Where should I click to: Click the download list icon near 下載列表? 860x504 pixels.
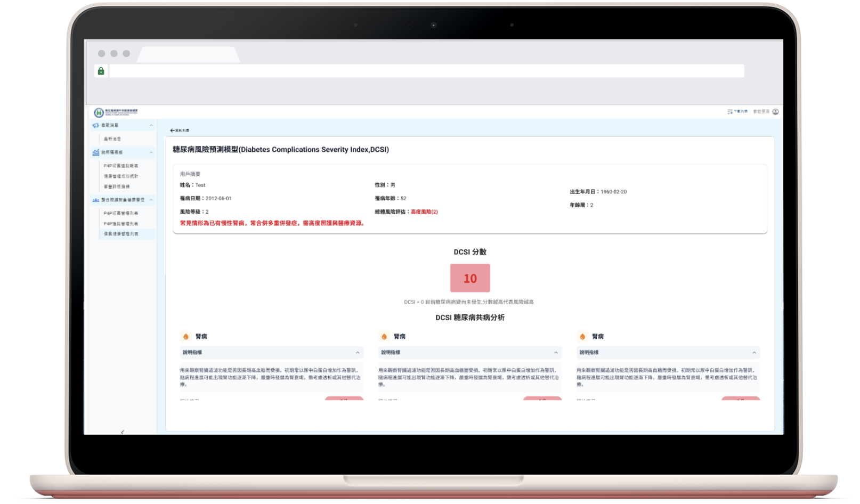[730, 111]
